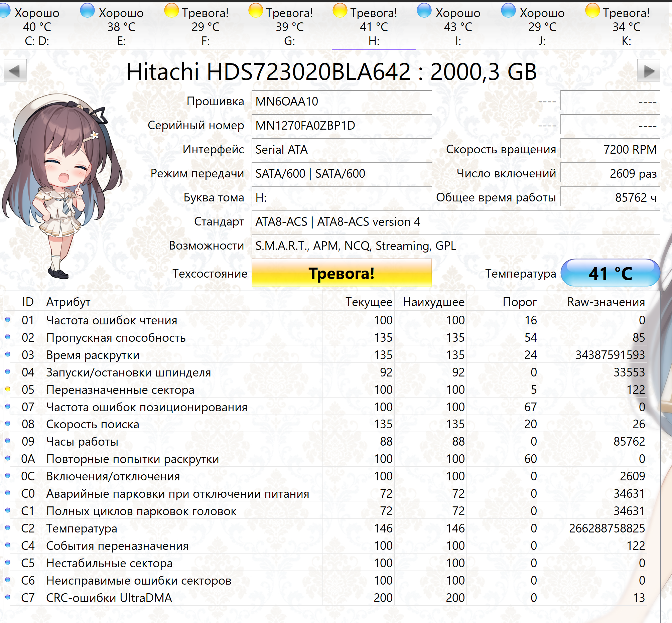
Task: Select row Время раскрутки
Action: click(x=325, y=354)
